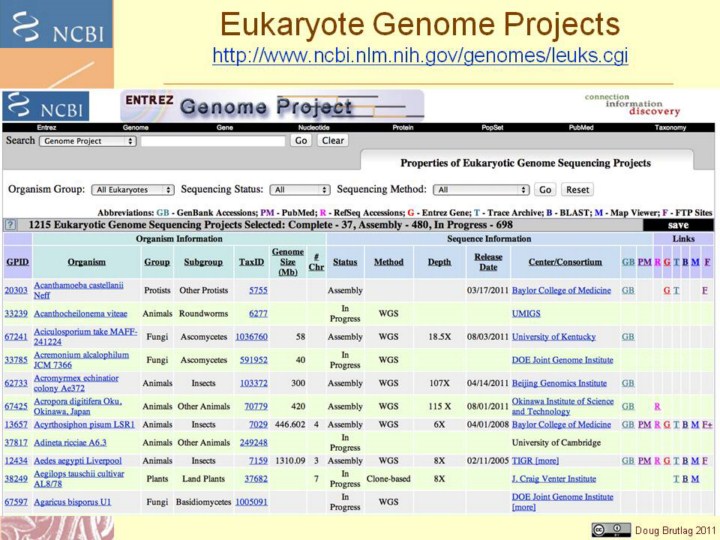This screenshot has height=540, width=720.
Task: Open the Aegilops tauschii cultivar AL8/78 link
Action: (79, 478)
